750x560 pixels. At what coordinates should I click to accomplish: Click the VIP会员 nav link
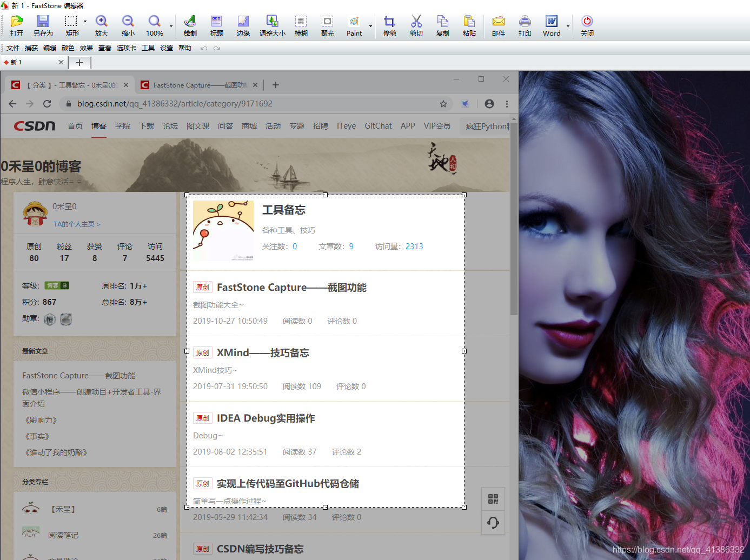click(437, 126)
